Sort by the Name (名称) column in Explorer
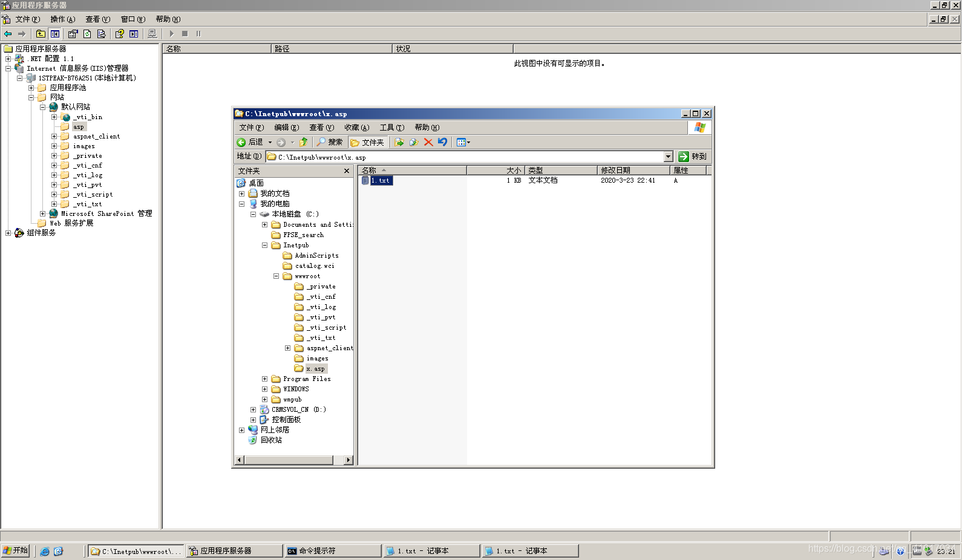This screenshot has height=560, width=962. tap(412, 171)
